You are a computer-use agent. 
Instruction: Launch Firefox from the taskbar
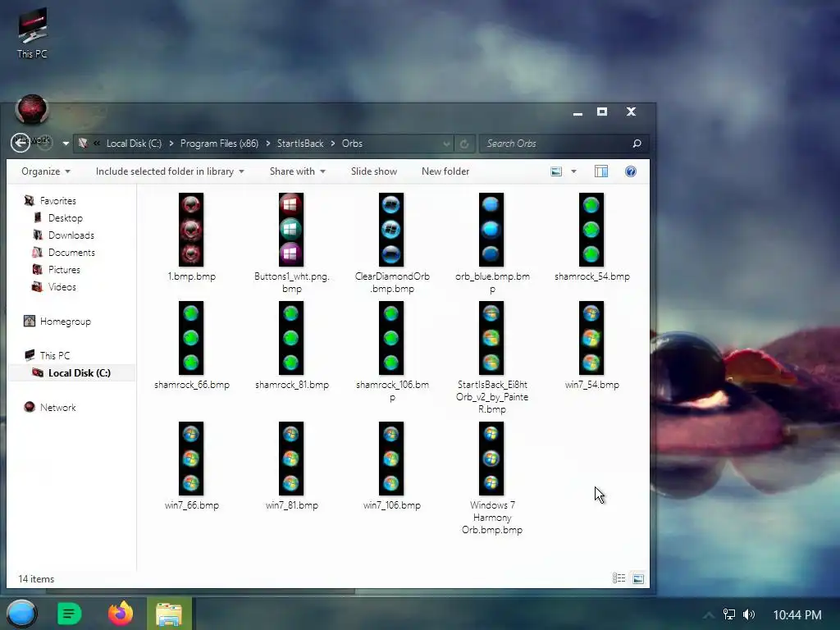[x=121, y=614]
